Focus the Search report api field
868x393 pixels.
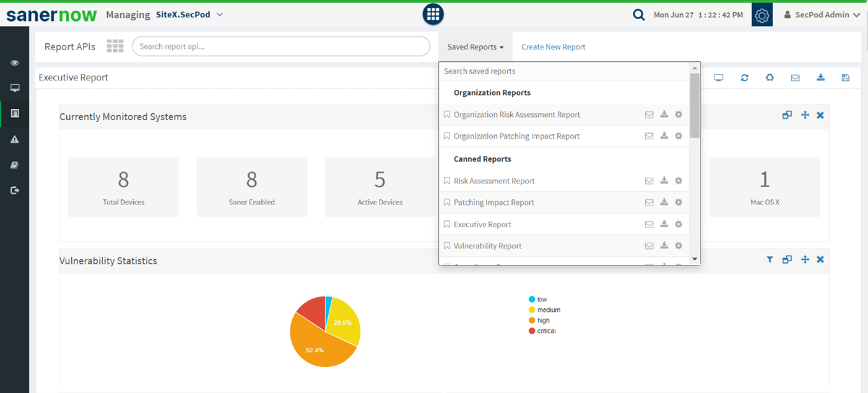281,46
